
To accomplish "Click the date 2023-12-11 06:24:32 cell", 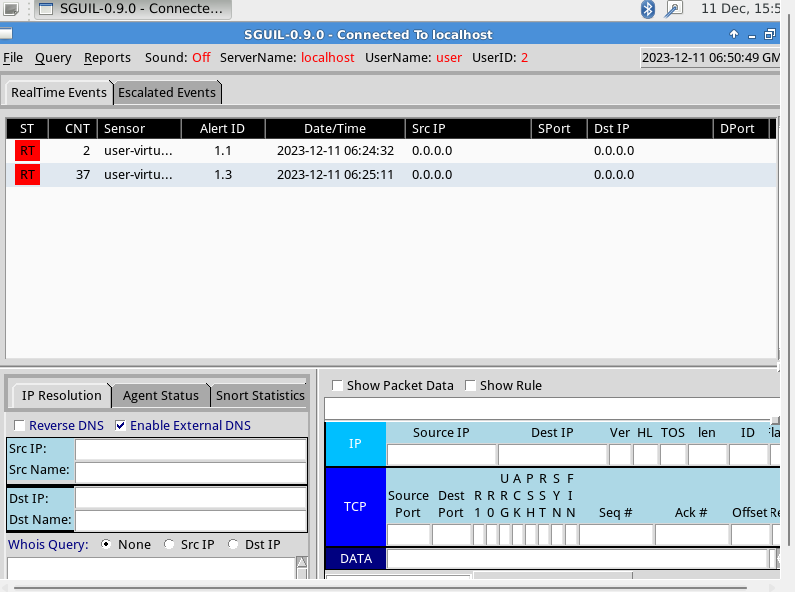I will click(335, 151).
